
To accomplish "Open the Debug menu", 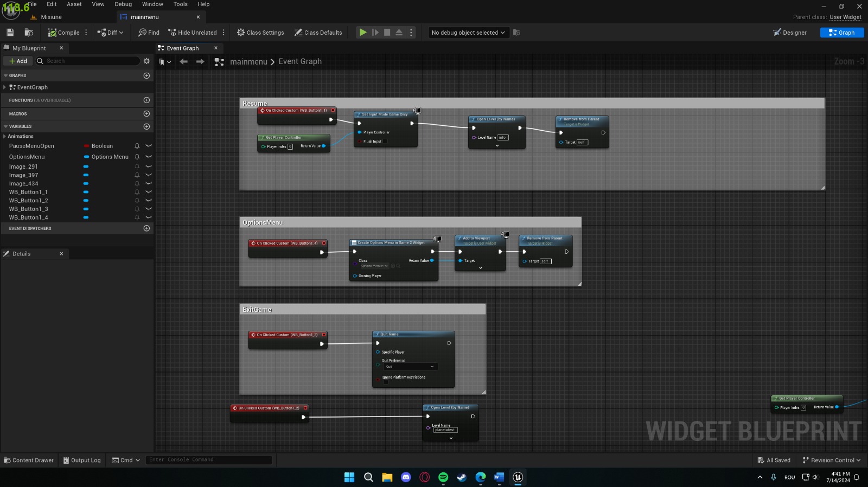I will click(x=123, y=4).
